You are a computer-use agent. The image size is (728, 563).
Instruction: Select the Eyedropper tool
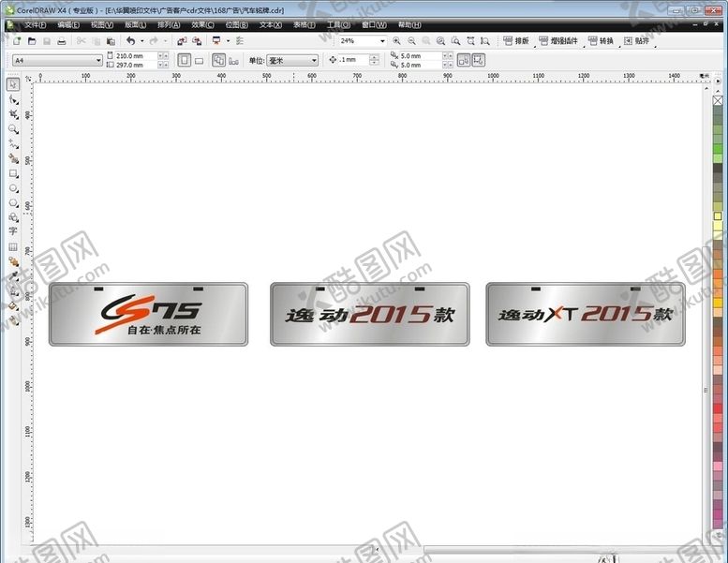[x=13, y=276]
